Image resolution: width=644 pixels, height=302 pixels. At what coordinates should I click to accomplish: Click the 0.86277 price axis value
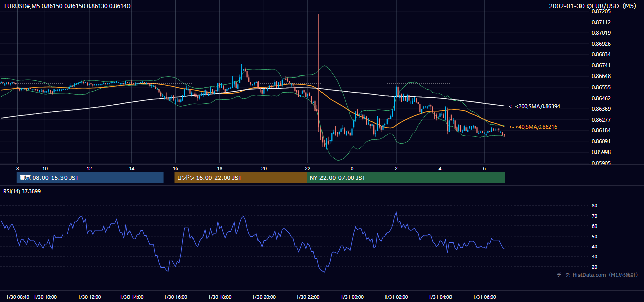click(601, 120)
